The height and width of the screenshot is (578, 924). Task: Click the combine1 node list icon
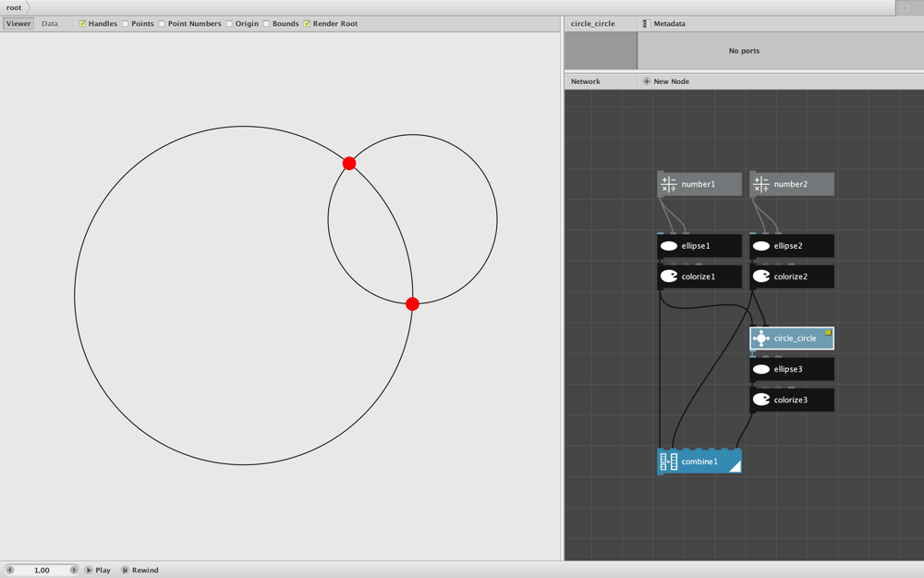(x=669, y=461)
